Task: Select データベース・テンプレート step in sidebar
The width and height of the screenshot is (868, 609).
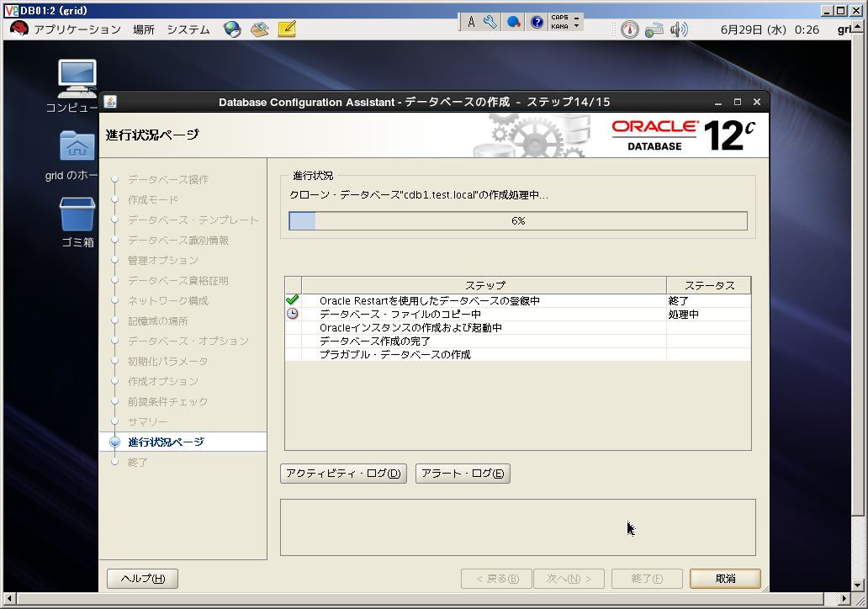Action: [x=193, y=220]
